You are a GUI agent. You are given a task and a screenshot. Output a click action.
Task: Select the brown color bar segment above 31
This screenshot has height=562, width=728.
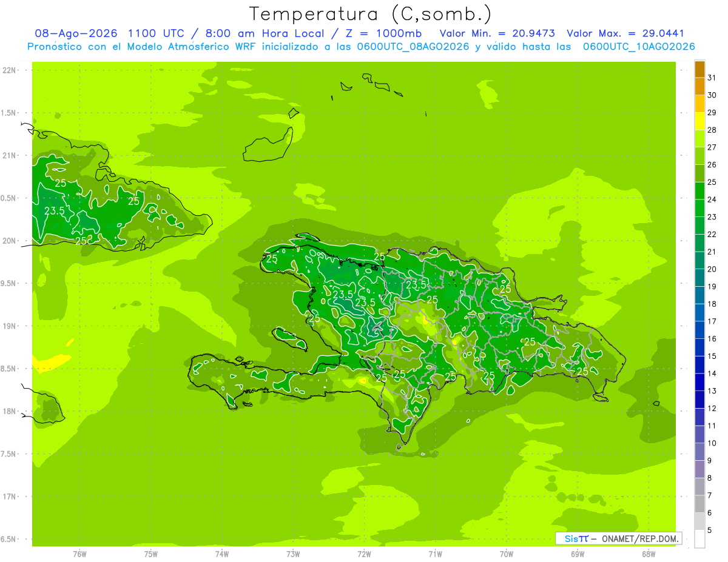tap(699, 69)
